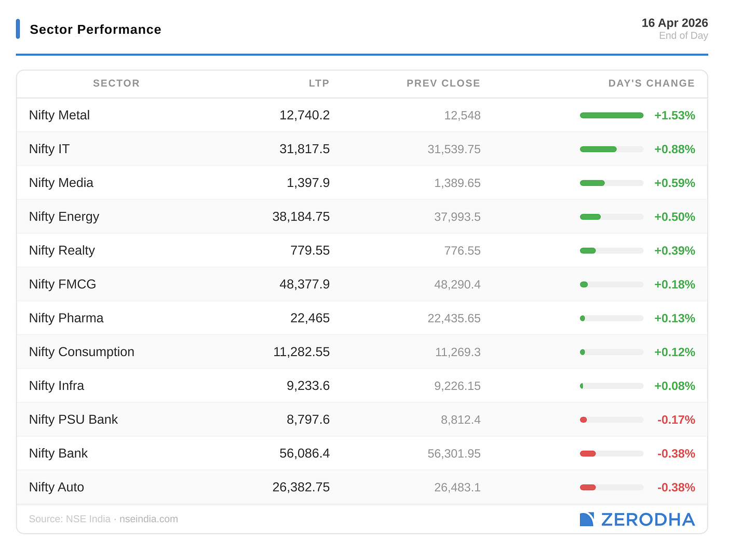Click the previous close value 22,435.65

454,318
